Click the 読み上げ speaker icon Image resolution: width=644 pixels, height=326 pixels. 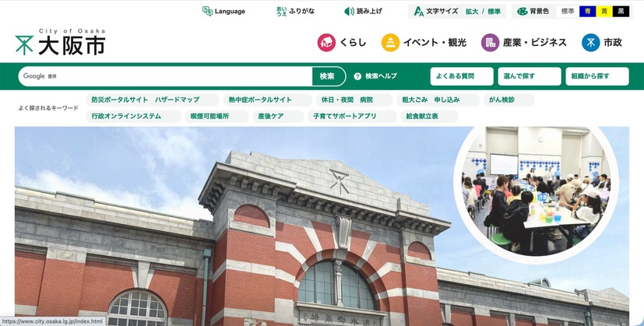349,12
